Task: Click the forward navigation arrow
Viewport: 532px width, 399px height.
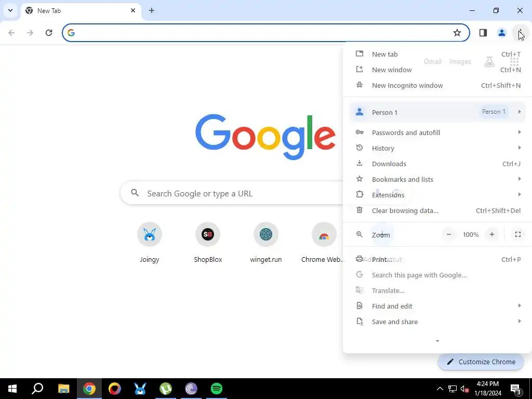Action: [x=30, y=33]
